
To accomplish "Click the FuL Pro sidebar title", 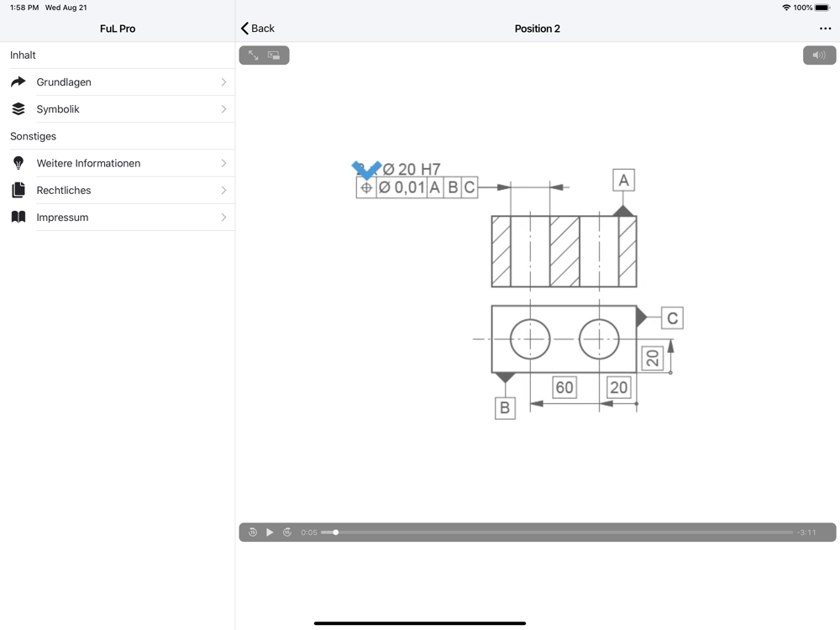I will [x=118, y=29].
